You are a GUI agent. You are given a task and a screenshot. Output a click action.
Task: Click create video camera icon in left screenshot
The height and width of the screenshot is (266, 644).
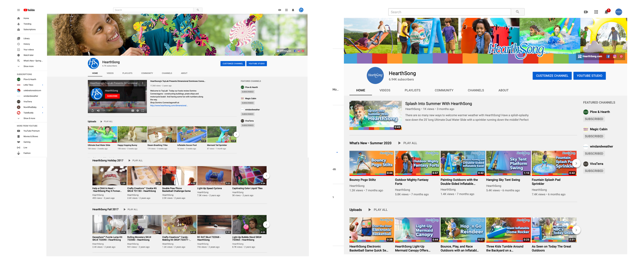point(280,10)
